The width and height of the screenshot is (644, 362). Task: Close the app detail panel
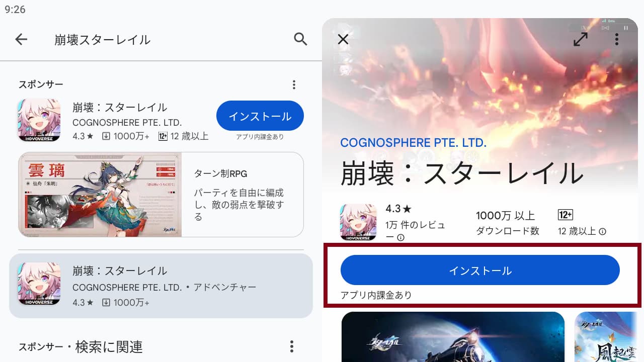343,39
